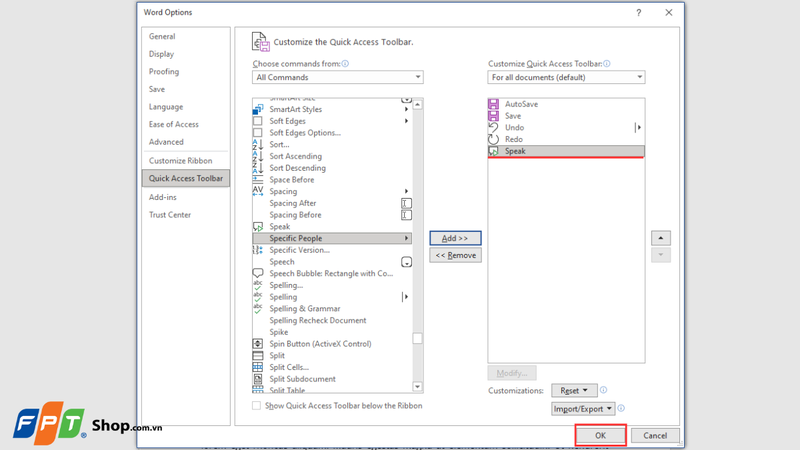Image resolution: width=800 pixels, height=450 pixels.
Task: Click the Split Subdocument icon
Action: 258,379
